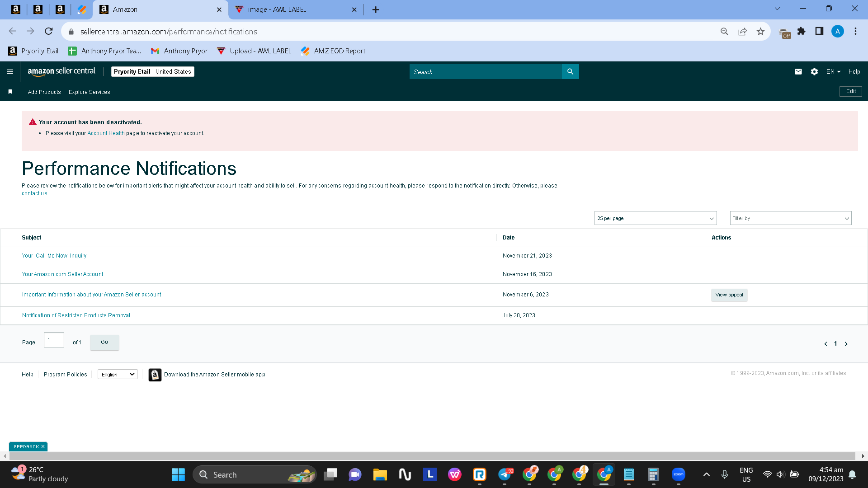This screenshot has width=868, height=488.
Task: Reload the page in Chrome
Action: [x=49, y=31]
